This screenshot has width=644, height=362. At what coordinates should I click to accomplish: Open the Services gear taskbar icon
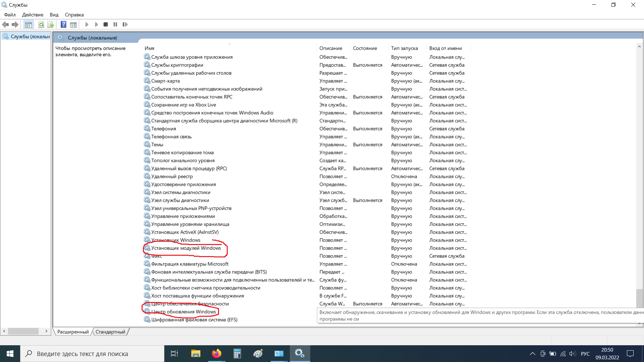(300, 354)
